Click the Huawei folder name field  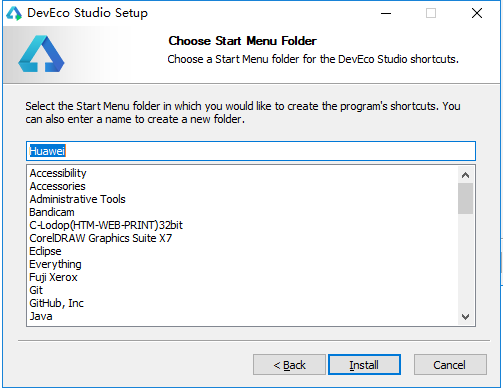coord(251,151)
